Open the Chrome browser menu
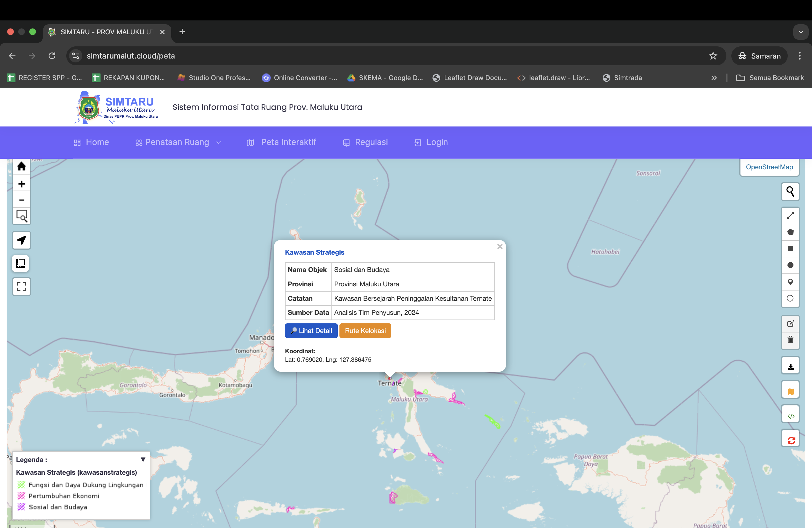This screenshot has width=812, height=528. click(x=800, y=56)
